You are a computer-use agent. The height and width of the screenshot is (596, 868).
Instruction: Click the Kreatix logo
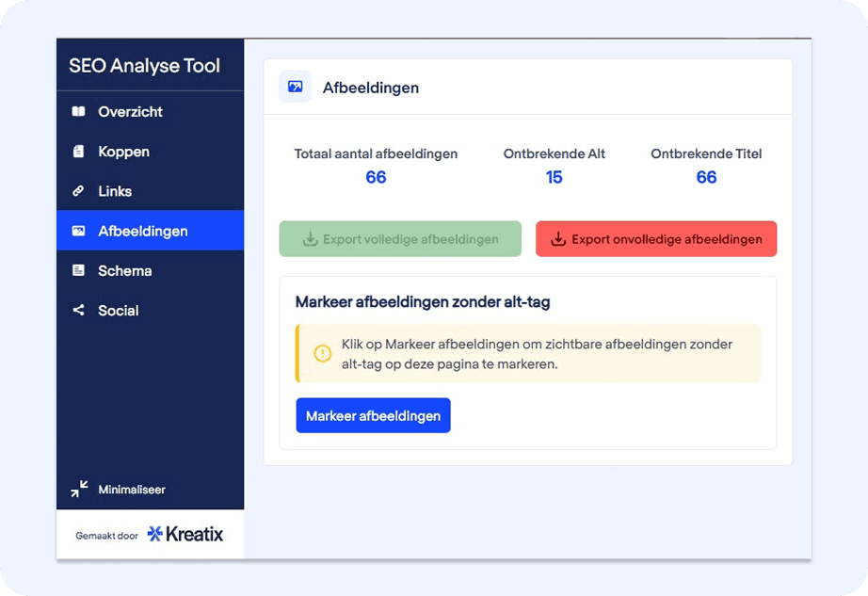pos(184,534)
